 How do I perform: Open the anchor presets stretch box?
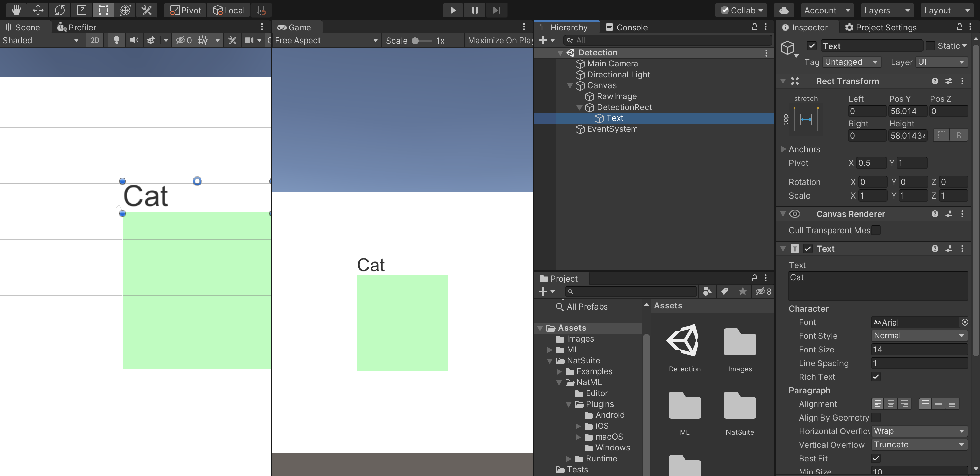(806, 120)
